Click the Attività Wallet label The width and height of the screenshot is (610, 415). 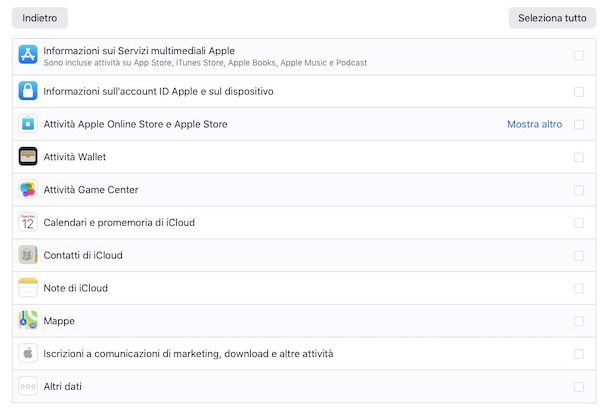coord(75,157)
